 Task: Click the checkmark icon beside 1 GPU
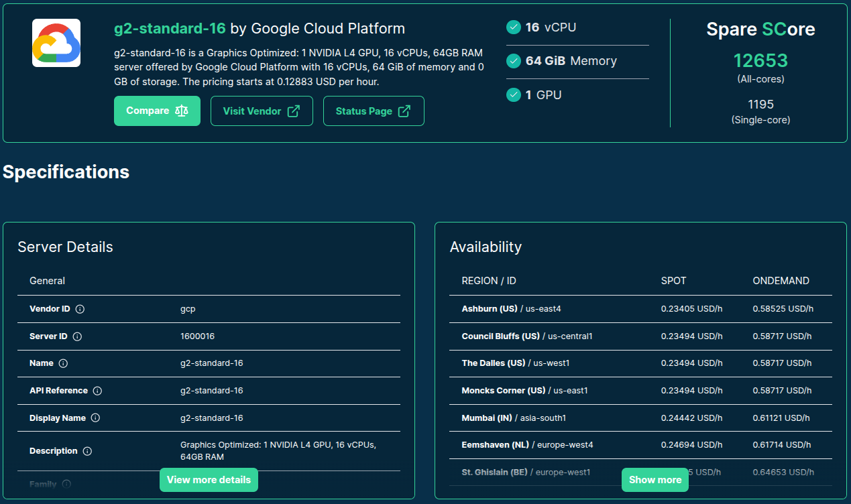coord(514,95)
